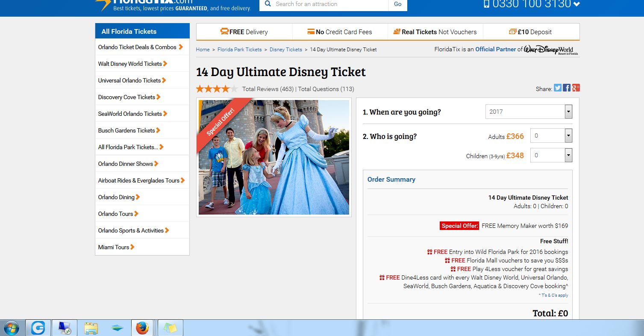Open Windows Explorer from the taskbar
This screenshot has height=336, width=644.
[x=91, y=328]
